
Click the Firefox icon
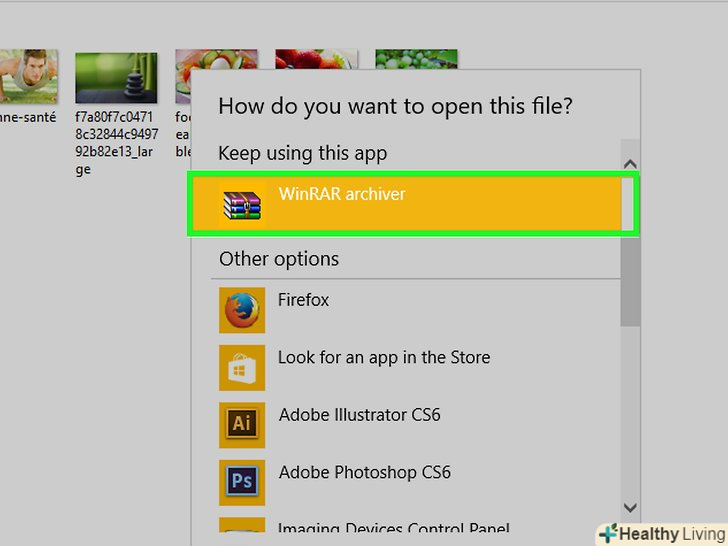pyautogui.click(x=242, y=310)
